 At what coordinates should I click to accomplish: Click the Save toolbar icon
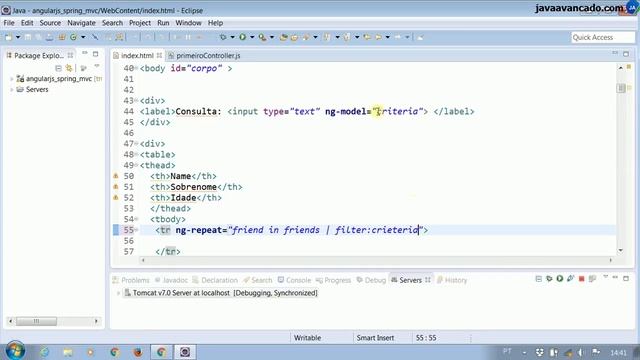(28, 37)
